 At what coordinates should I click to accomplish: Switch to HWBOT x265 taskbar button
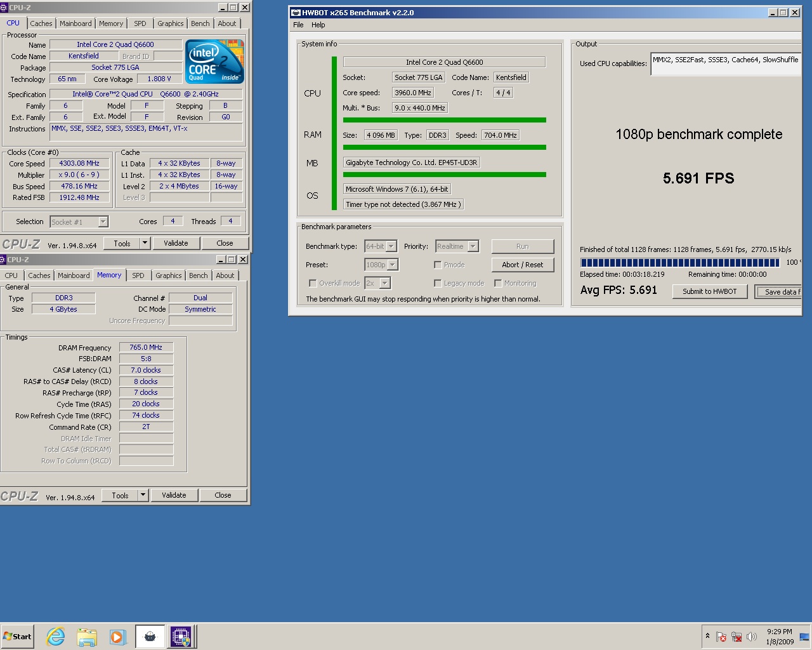pos(150,637)
